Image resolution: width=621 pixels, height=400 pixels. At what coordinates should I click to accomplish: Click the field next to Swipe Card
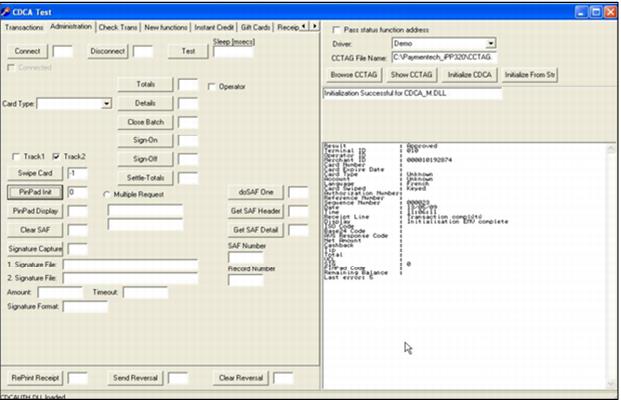point(77,173)
